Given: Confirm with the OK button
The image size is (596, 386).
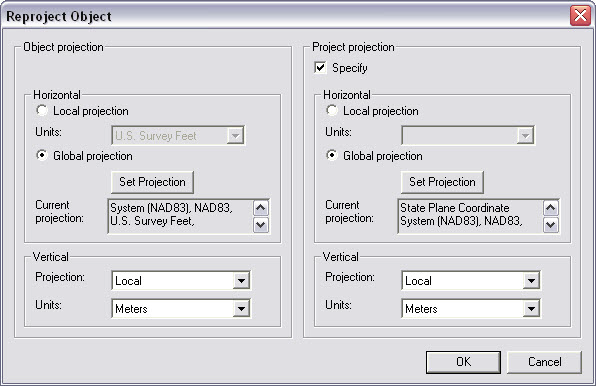Looking at the screenshot, I should tap(463, 362).
